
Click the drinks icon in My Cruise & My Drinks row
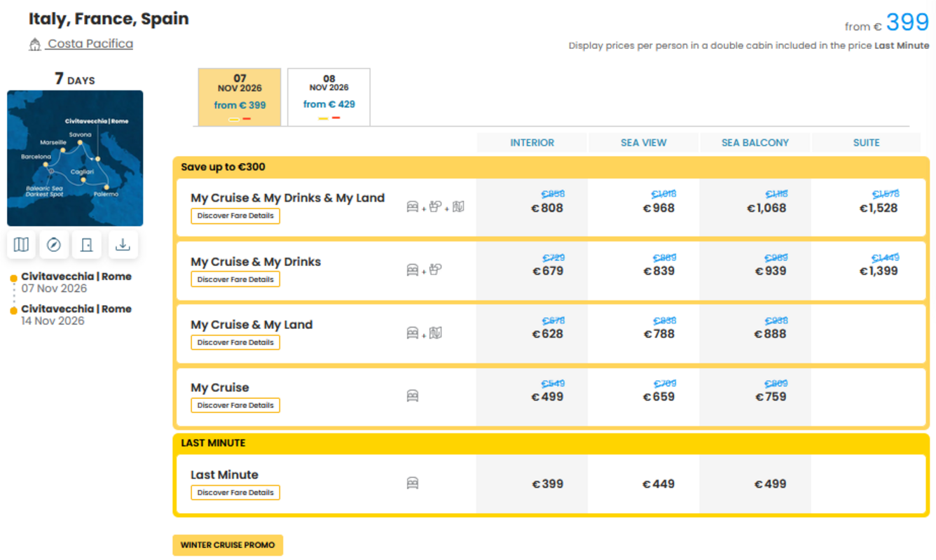pyautogui.click(x=436, y=269)
